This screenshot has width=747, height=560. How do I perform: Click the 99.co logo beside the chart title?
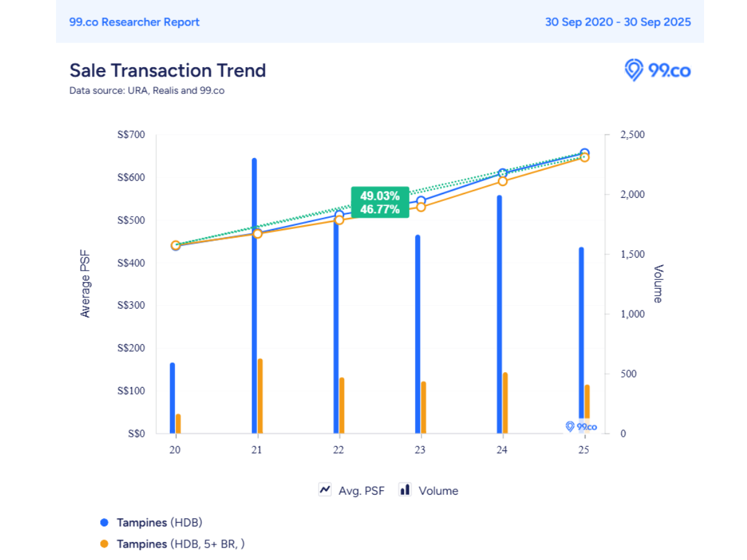tap(657, 70)
